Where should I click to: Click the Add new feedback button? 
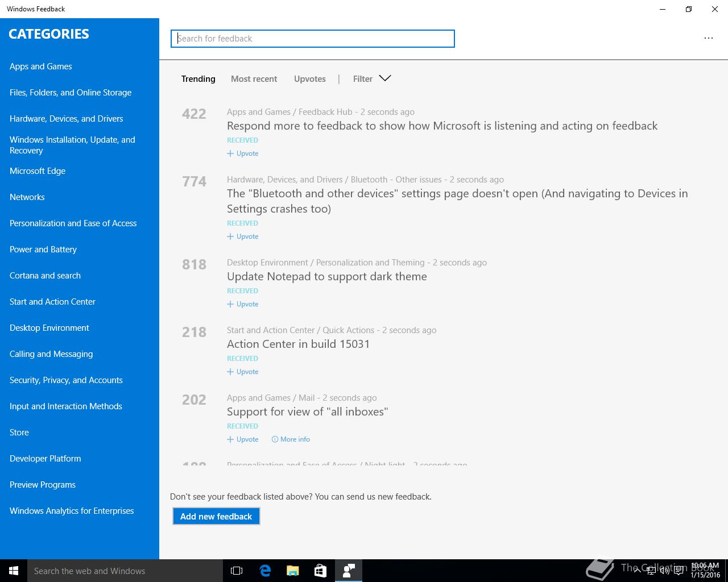[x=216, y=516]
